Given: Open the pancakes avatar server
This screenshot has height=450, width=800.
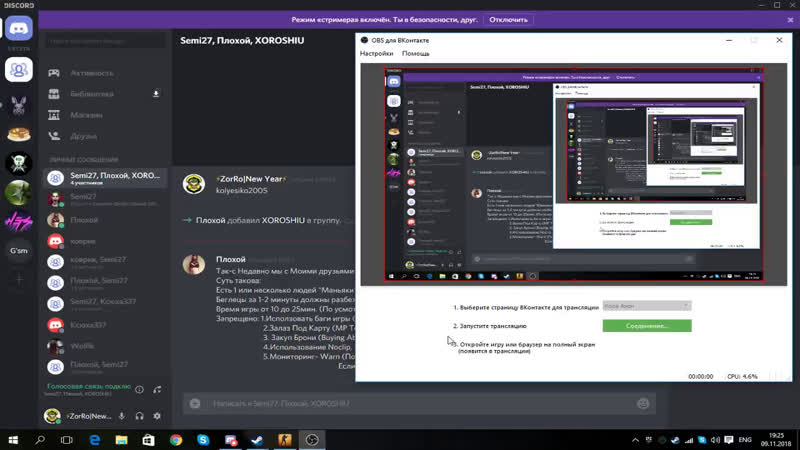Looking at the screenshot, I should (x=19, y=135).
